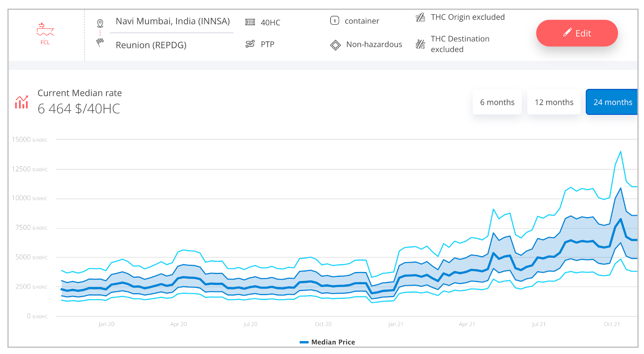Click the 2500 $/40HC axis label

coord(31,287)
